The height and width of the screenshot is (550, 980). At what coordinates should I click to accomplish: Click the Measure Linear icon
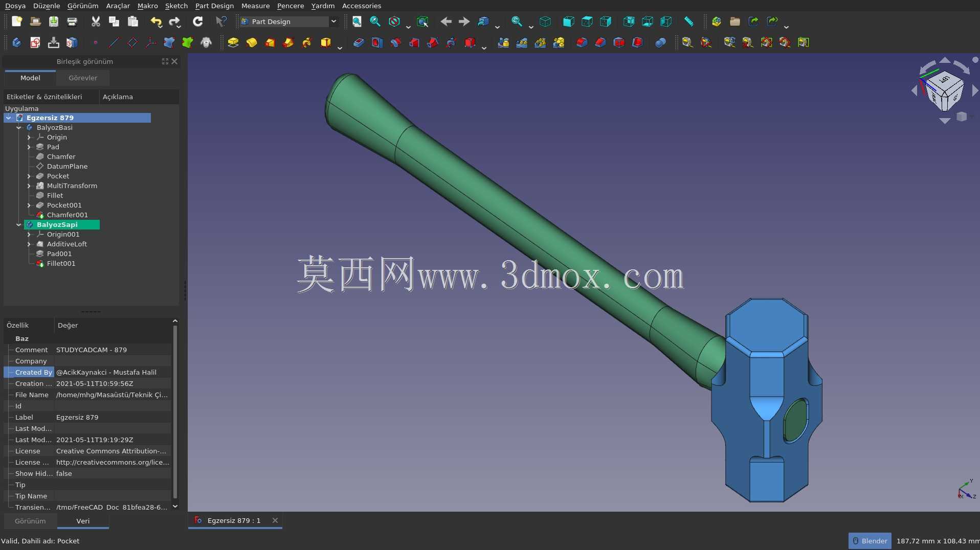click(x=687, y=42)
